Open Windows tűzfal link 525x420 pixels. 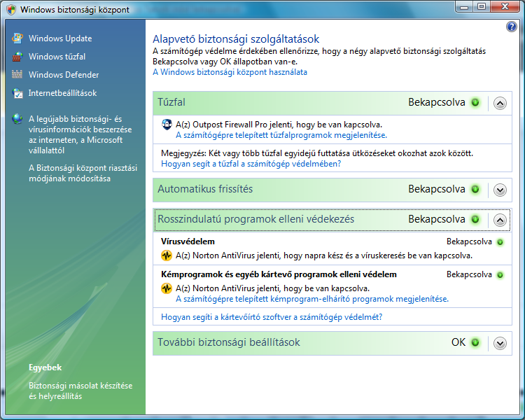[x=57, y=57]
